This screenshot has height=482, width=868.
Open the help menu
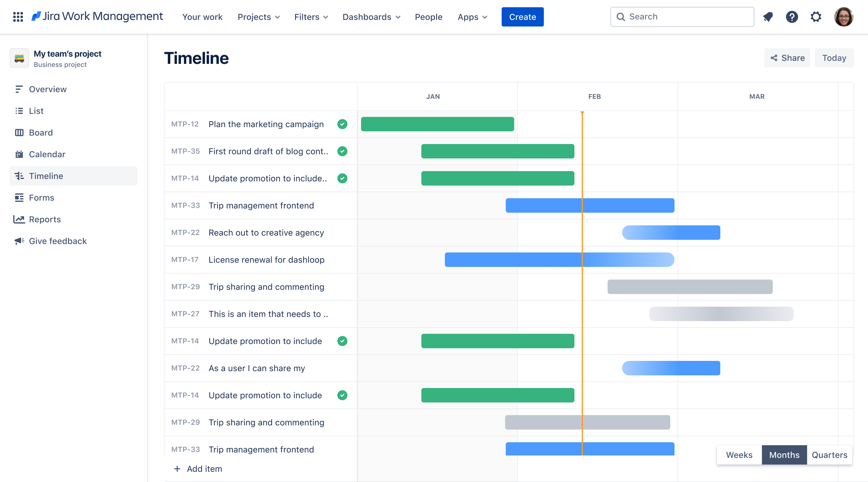792,17
